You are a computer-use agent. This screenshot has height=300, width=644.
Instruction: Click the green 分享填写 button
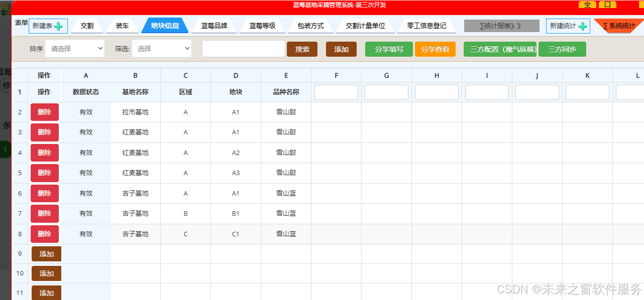point(389,49)
